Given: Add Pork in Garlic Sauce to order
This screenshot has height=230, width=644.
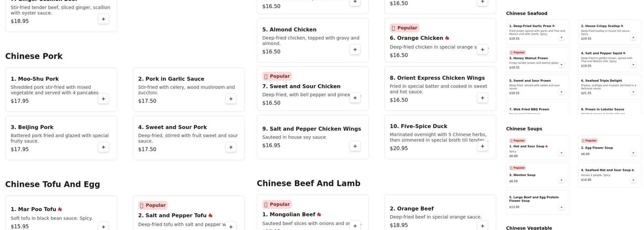Looking at the screenshot, I should point(231,99).
